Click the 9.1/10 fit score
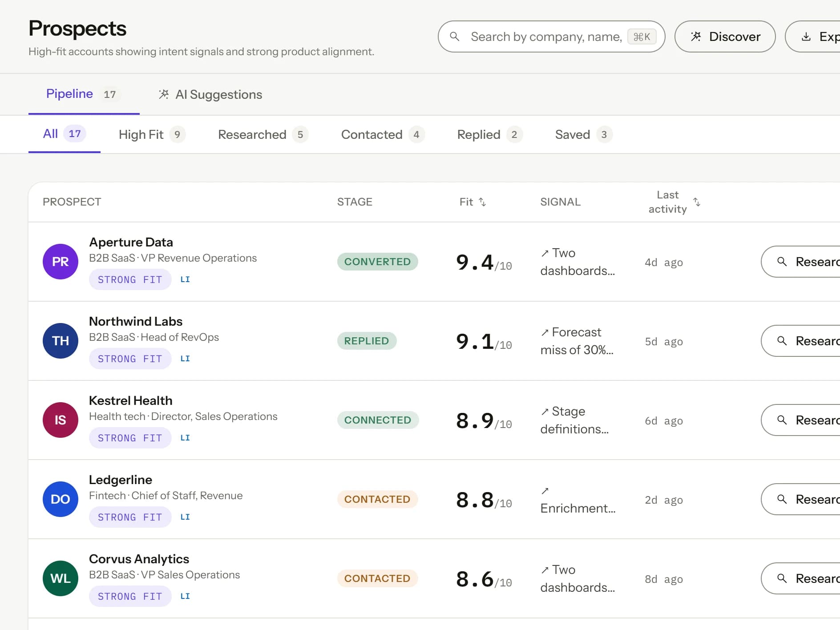The height and width of the screenshot is (630, 840). [x=484, y=341]
